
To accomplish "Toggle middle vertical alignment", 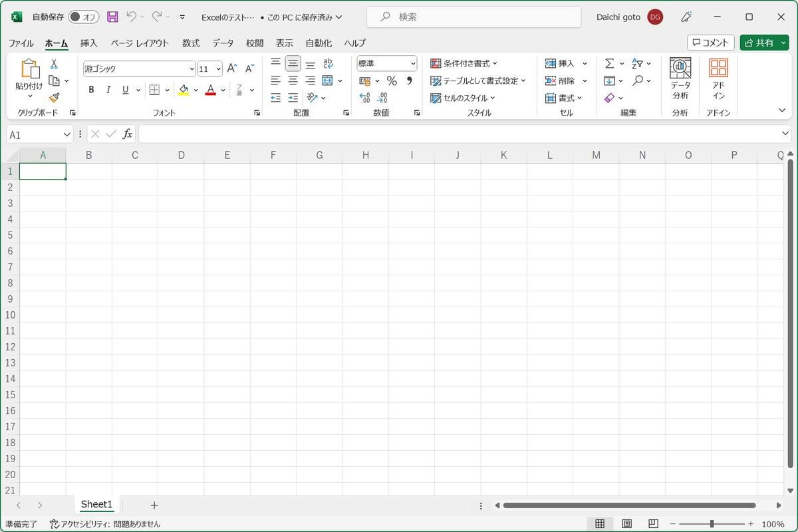I will coord(293,63).
